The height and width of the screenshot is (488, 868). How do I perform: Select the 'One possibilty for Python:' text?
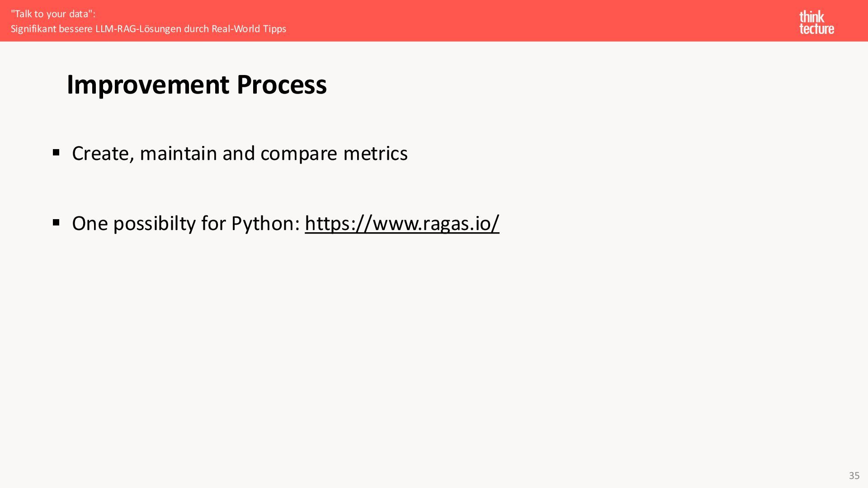pyautogui.click(x=186, y=223)
